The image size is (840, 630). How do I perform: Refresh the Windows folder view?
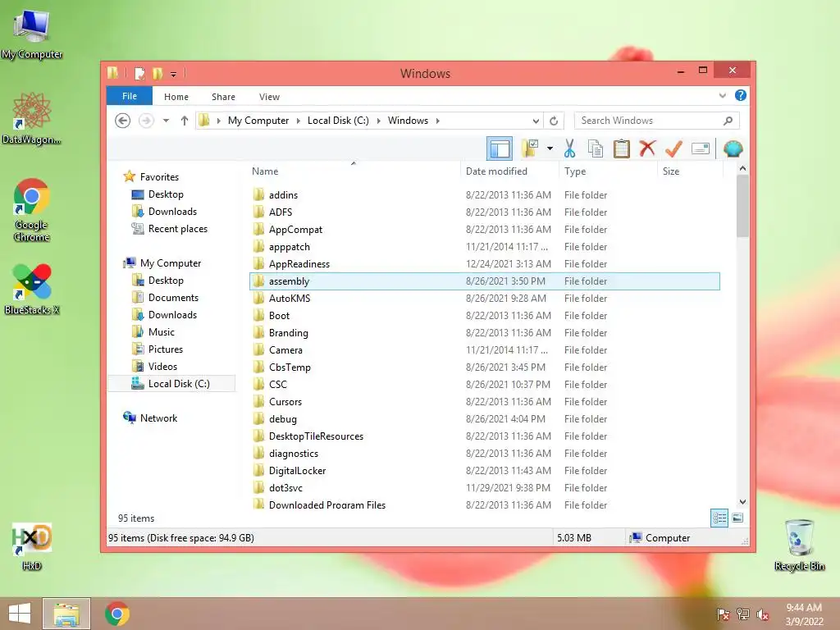tap(554, 121)
